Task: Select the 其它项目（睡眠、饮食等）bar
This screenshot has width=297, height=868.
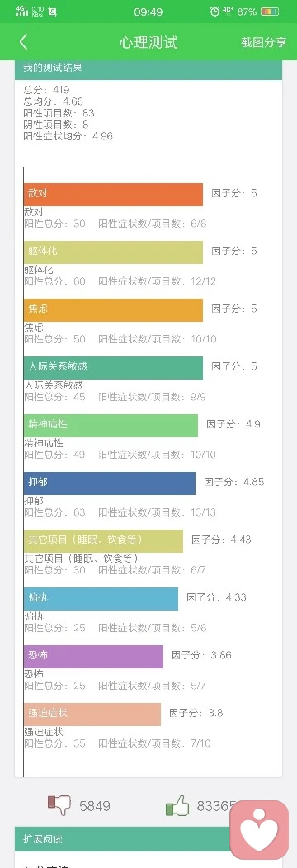Action: (103, 540)
